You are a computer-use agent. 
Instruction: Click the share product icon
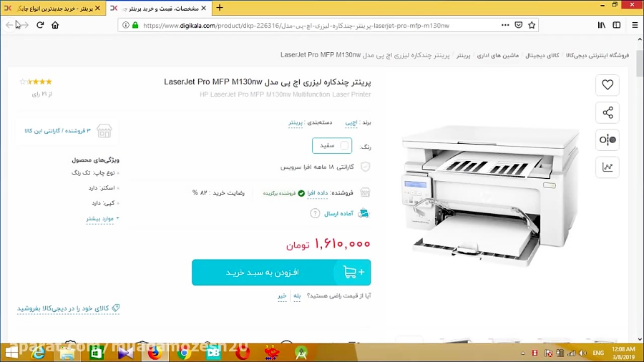pos(608,112)
